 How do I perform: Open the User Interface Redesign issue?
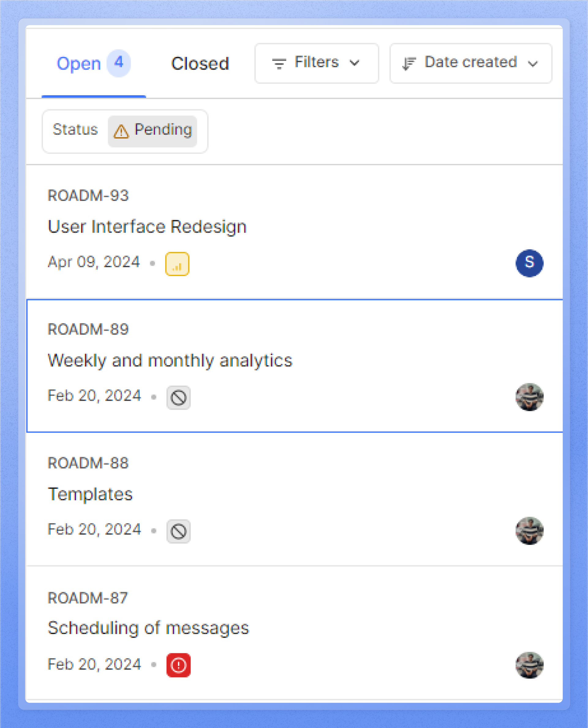pos(147,227)
